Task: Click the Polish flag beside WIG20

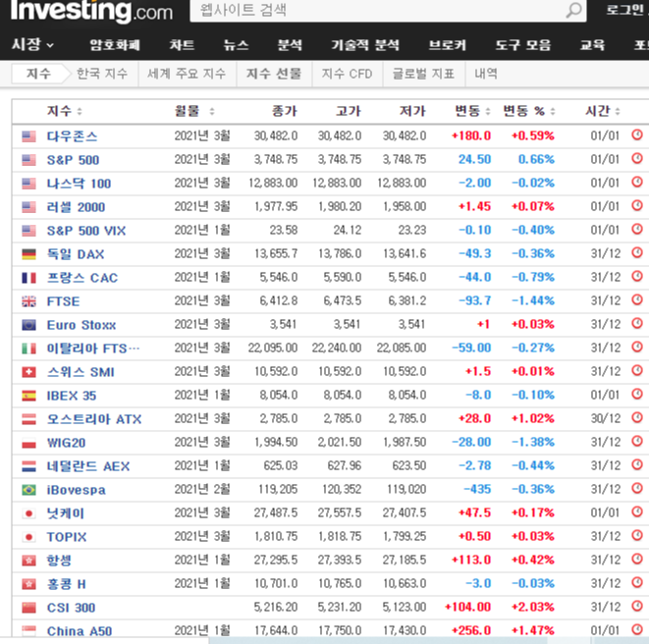Action: pos(28,443)
